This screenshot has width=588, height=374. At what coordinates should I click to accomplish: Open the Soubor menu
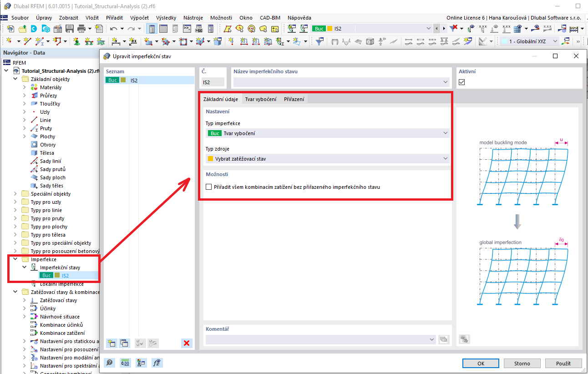click(20, 18)
